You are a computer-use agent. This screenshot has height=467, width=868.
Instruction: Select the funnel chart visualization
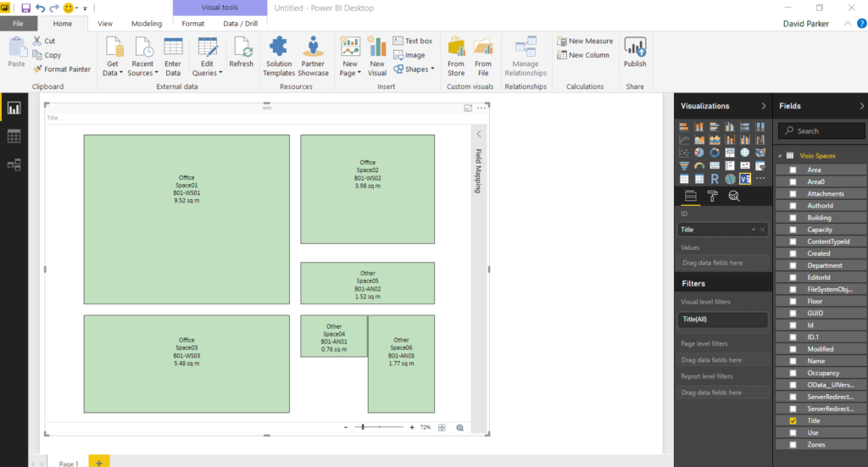click(x=684, y=165)
